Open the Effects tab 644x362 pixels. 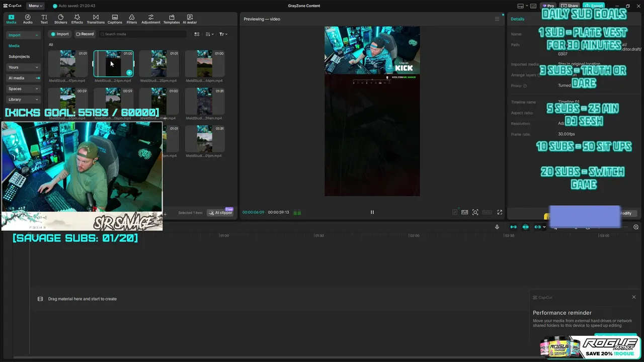77,19
